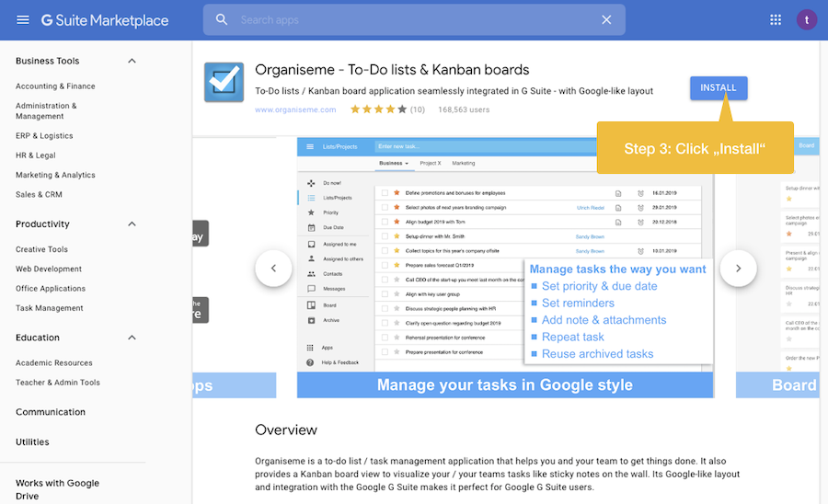Image resolution: width=828 pixels, height=504 pixels.
Task: Collapse the Education category
Action: point(132,338)
